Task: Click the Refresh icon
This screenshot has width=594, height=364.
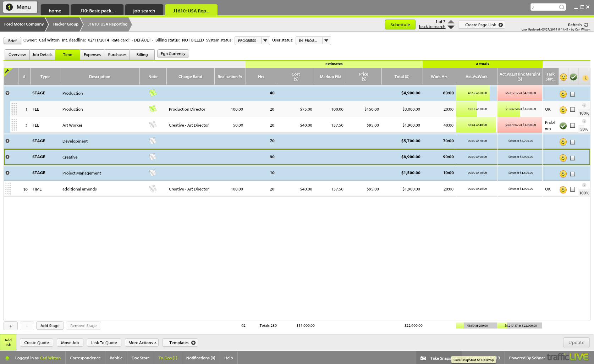Action: click(x=586, y=25)
